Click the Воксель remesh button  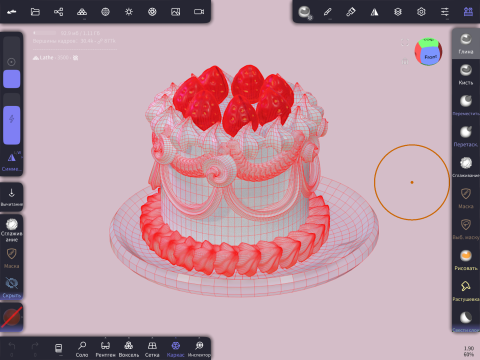point(129,349)
